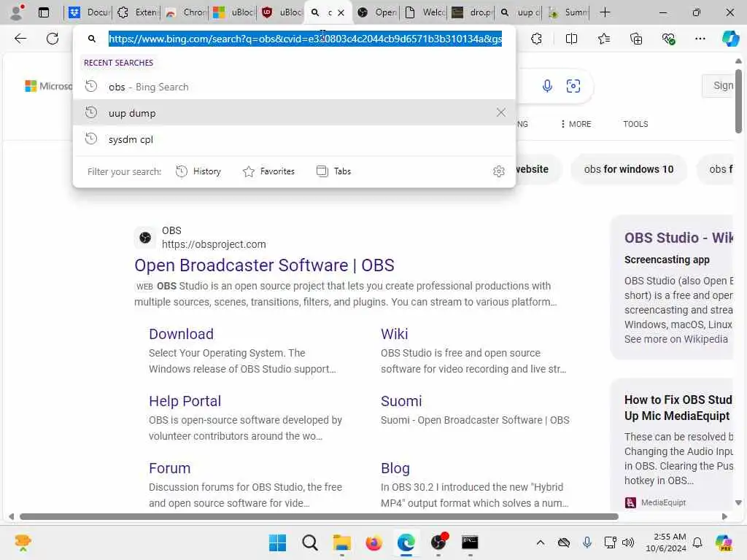Open the volume control in tray
Image resolution: width=747 pixels, height=560 pixels.
(x=628, y=542)
